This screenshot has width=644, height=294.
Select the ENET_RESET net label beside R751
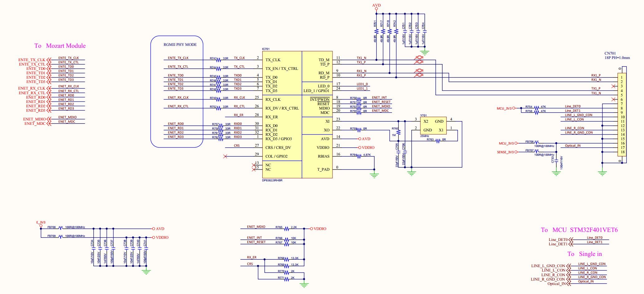tap(381, 102)
